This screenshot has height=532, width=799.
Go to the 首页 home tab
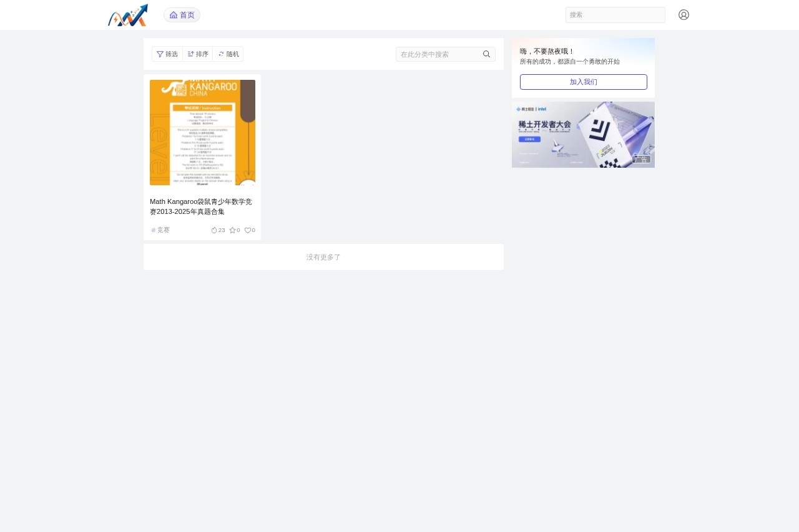(x=182, y=15)
